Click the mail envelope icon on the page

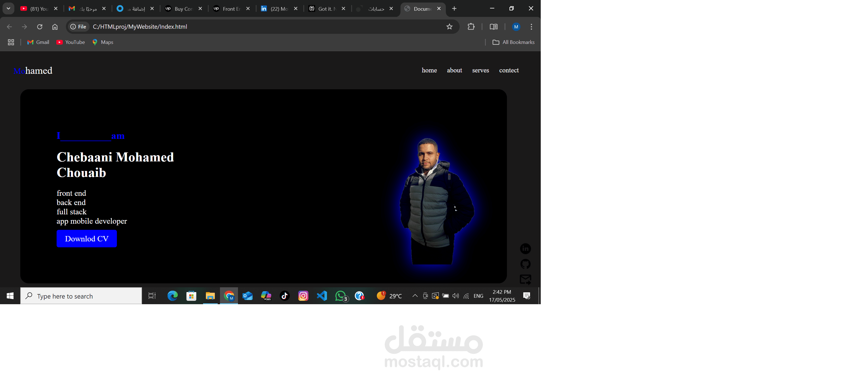[x=525, y=279]
